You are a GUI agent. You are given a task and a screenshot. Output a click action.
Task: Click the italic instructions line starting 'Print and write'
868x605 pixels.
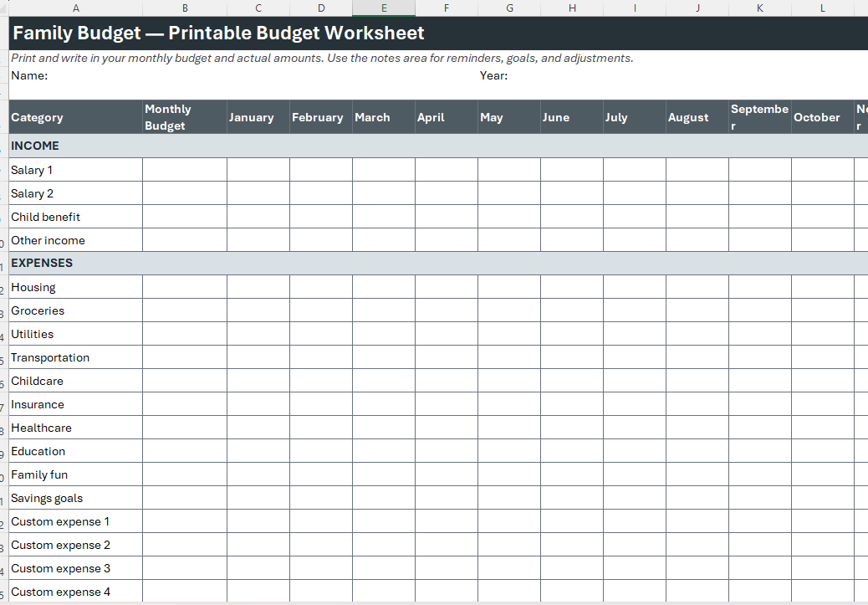pos(322,59)
